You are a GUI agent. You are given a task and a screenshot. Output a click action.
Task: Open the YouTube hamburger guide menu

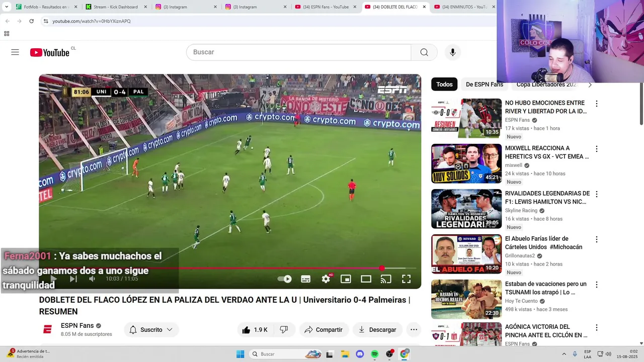15,52
